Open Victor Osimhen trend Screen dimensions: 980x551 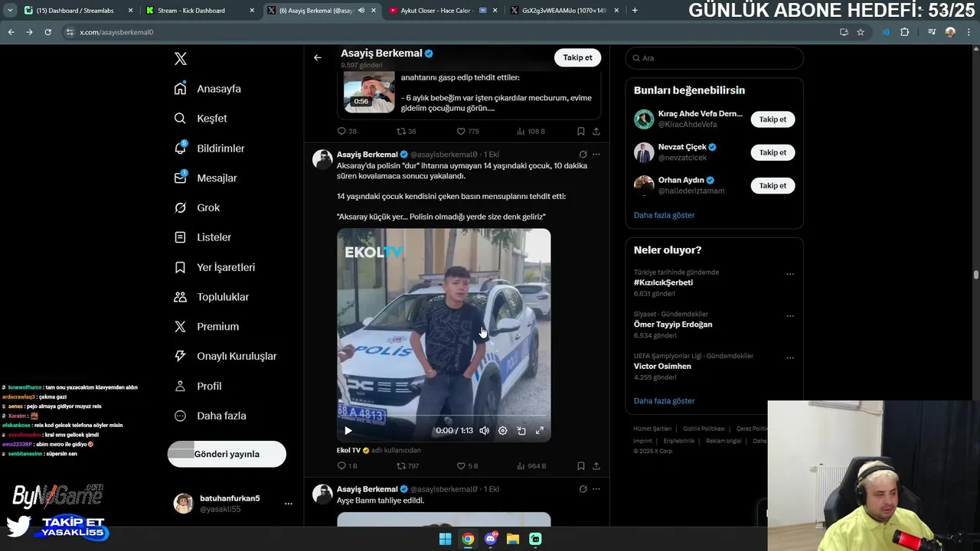point(662,366)
